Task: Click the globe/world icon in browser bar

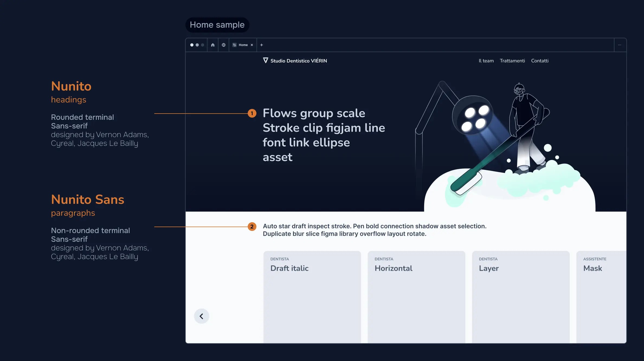Action: [x=223, y=45]
